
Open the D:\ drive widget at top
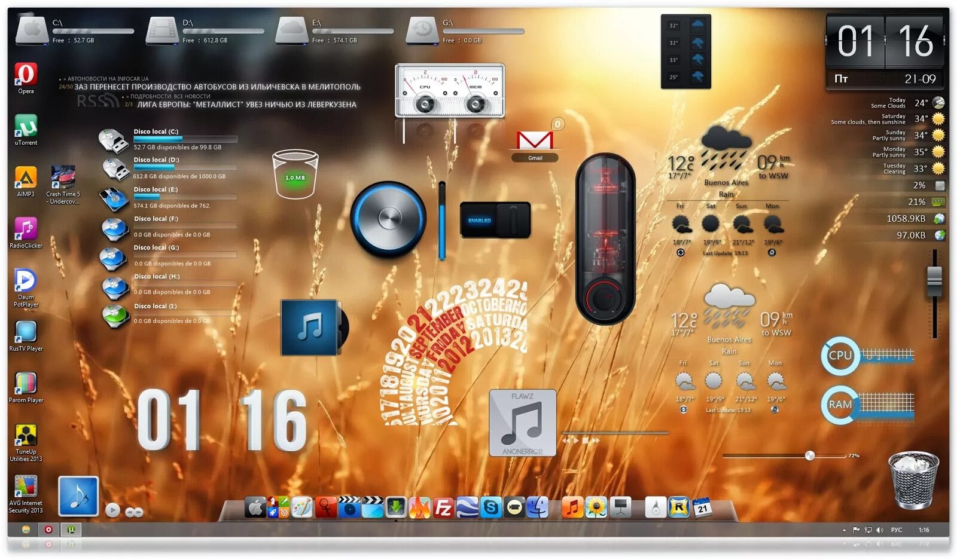[205, 31]
